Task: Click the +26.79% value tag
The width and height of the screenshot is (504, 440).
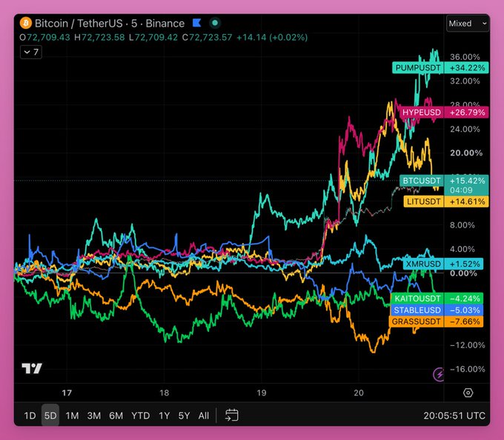Action: coord(467,112)
